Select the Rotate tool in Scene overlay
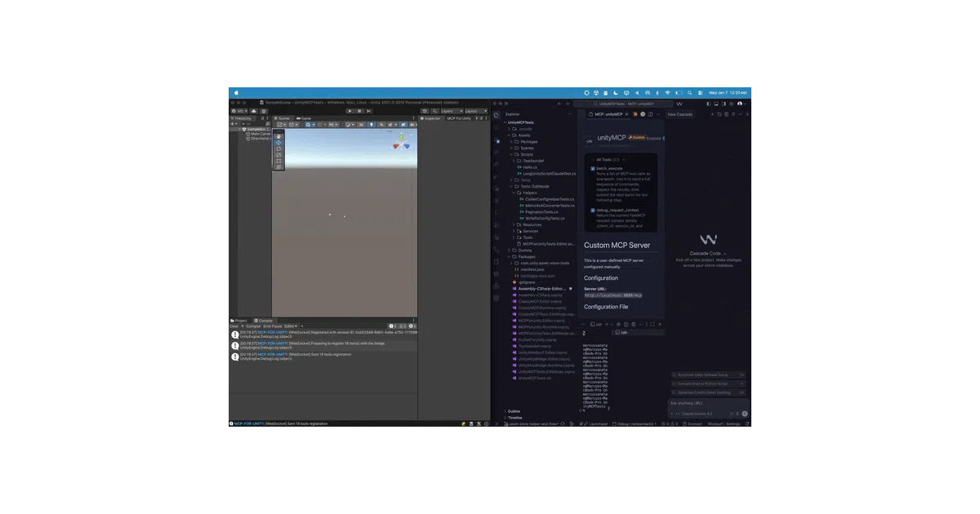 tap(278, 149)
